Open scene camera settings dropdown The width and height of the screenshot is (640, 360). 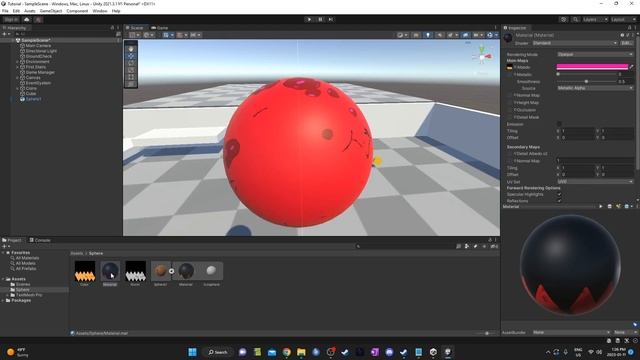click(478, 35)
